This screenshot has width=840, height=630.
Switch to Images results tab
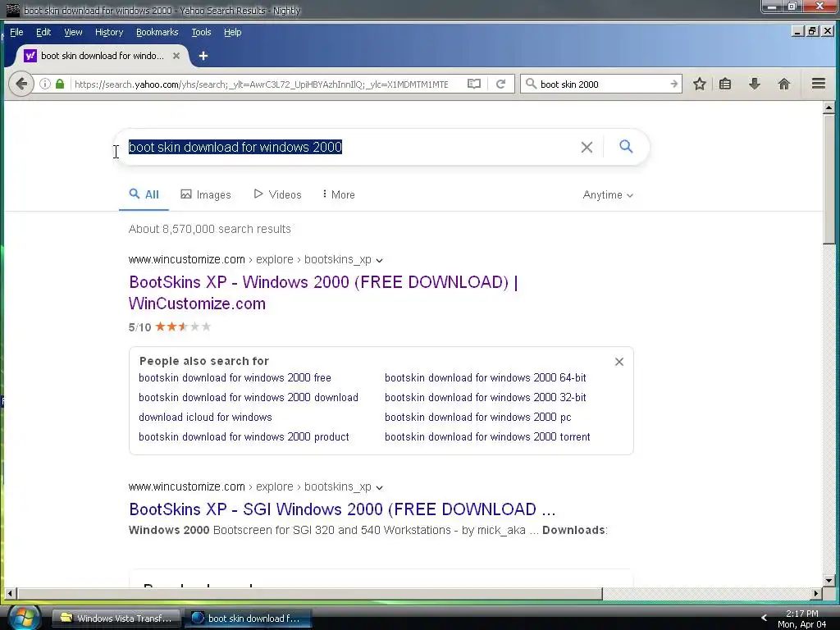tap(206, 194)
